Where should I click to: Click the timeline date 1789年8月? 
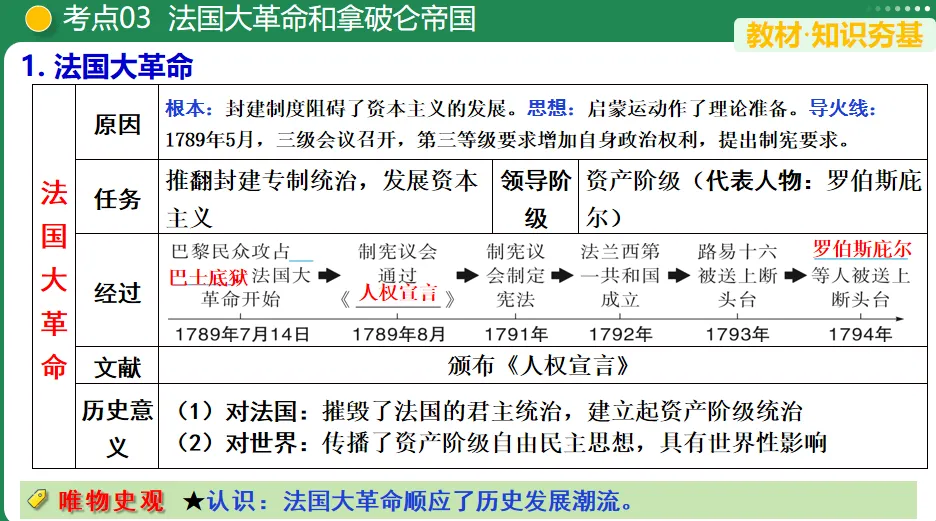click(399, 334)
